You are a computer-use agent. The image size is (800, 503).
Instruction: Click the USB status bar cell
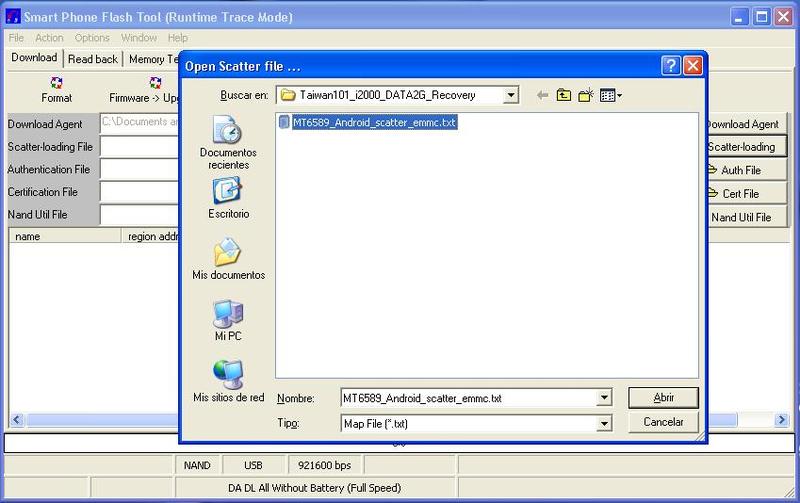point(253,465)
